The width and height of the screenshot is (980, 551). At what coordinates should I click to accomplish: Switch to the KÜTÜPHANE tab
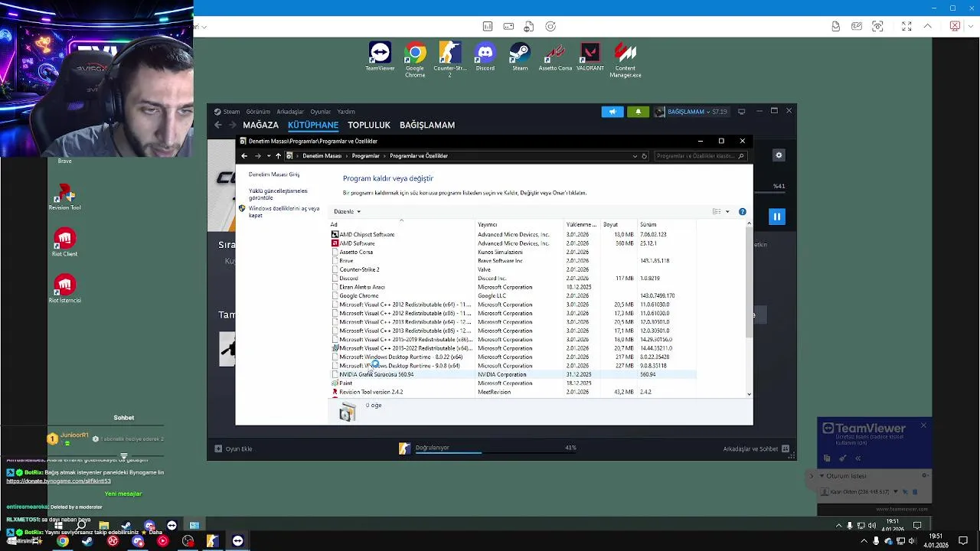[x=313, y=125]
